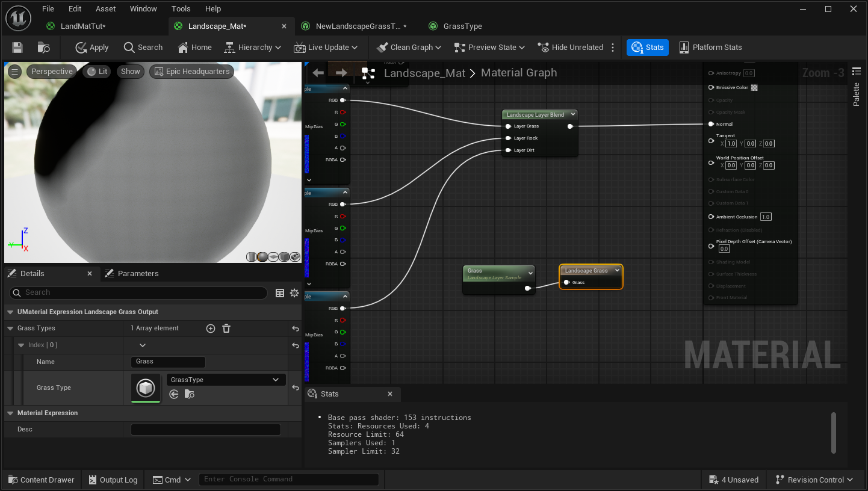Image resolution: width=868 pixels, height=491 pixels.
Task: Go to Home in the material graph
Action: coord(195,48)
